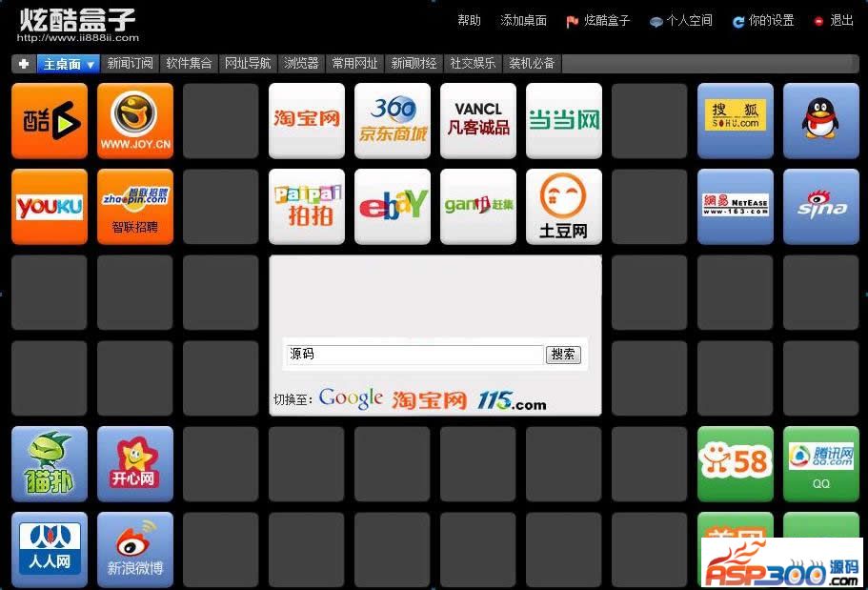Switch search engine to Google

click(351, 398)
